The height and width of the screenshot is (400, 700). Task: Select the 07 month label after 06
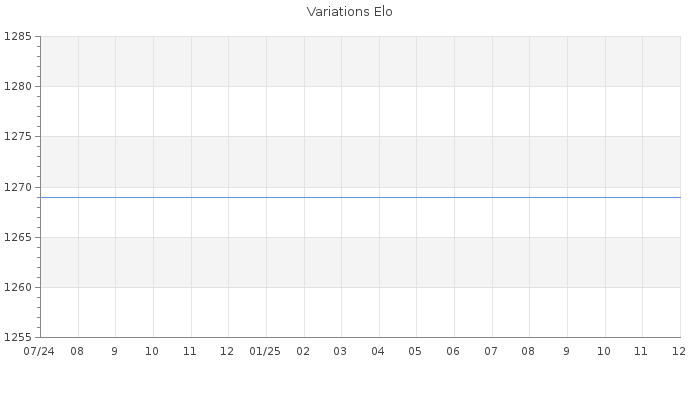pyautogui.click(x=491, y=352)
